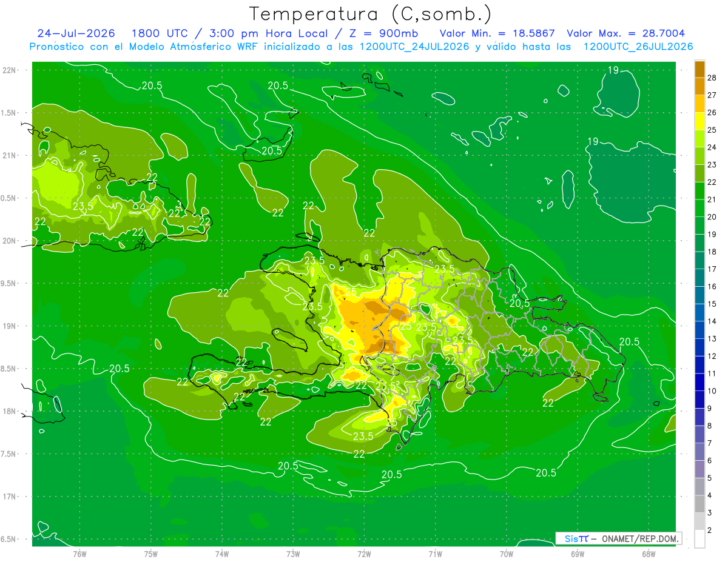The height and width of the screenshot is (562, 728).
Task: Click the colorbar label "14"
Action: point(712,321)
